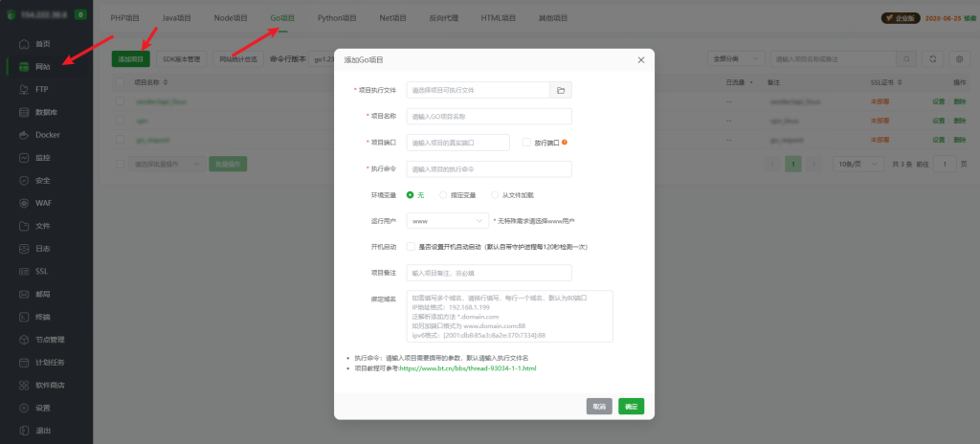Open the 10条/页 page size dropdown
980x444 pixels.
[x=858, y=164]
